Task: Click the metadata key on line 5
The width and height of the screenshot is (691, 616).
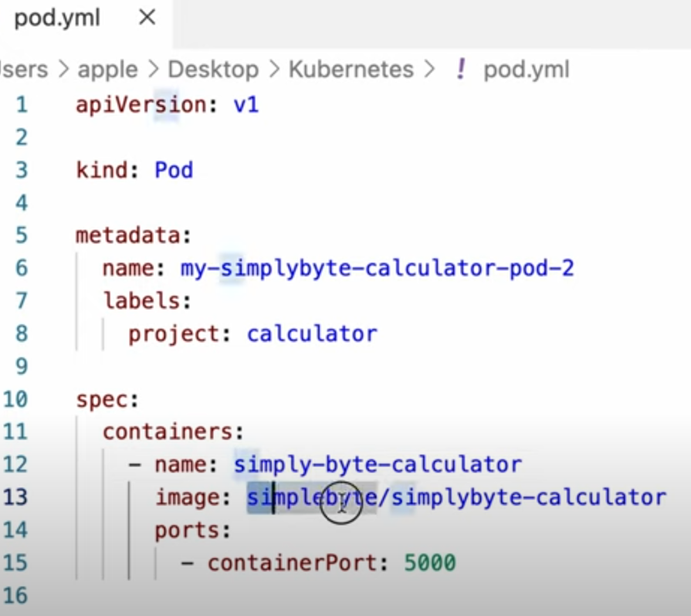Action: pyautogui.click(x=128, y=235)
